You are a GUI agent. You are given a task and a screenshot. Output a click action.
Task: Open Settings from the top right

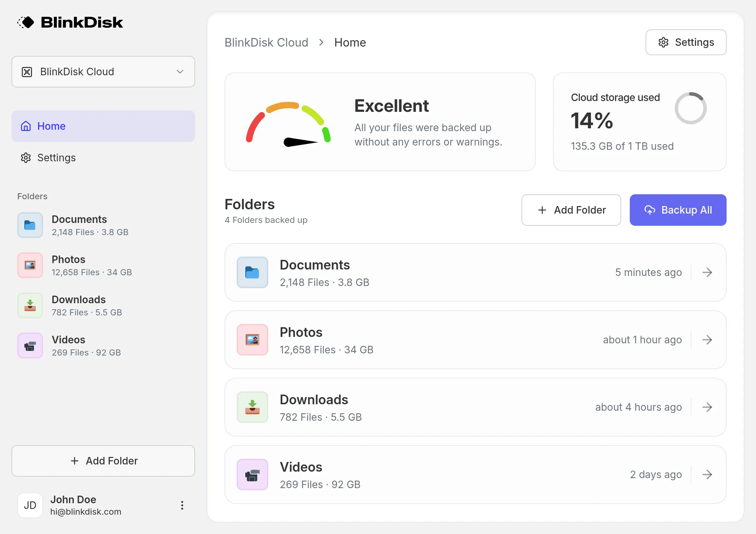click(x=685, y=42)
